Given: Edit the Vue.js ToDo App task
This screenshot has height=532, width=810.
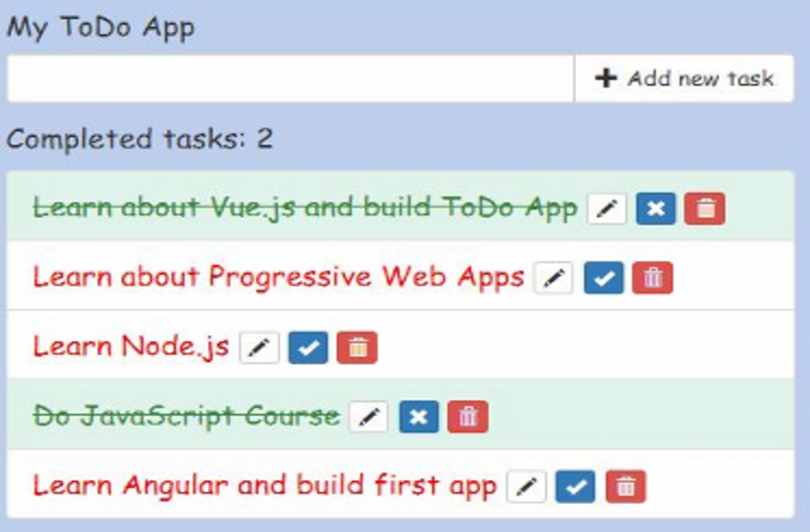Looking at the screenshot, I should tap(607, 209).
